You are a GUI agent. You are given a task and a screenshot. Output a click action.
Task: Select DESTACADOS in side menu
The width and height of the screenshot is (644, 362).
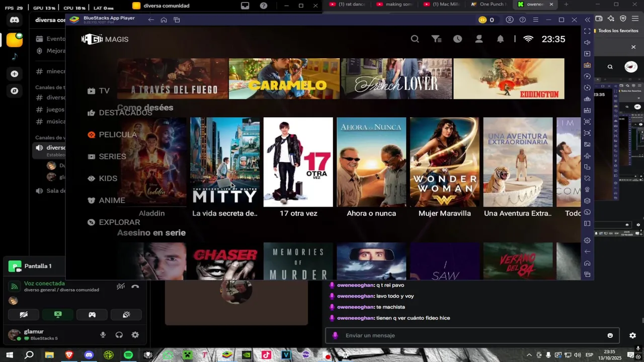click(120, 113)
